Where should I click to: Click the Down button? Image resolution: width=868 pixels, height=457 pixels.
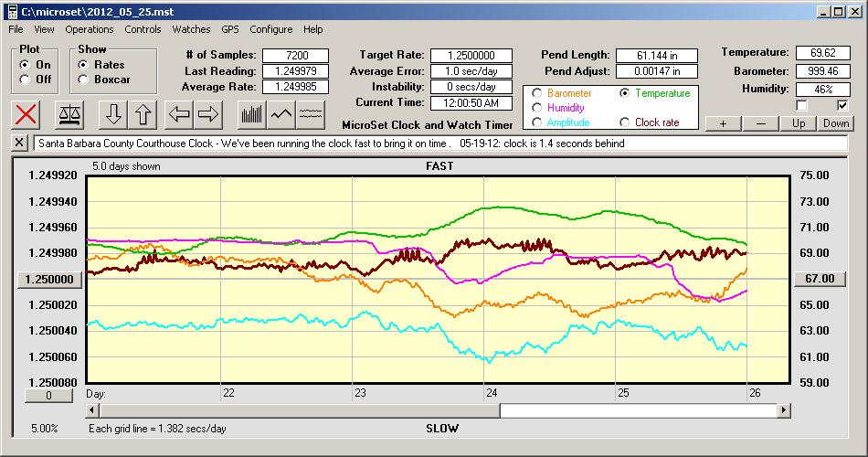(x=836, y=123)
